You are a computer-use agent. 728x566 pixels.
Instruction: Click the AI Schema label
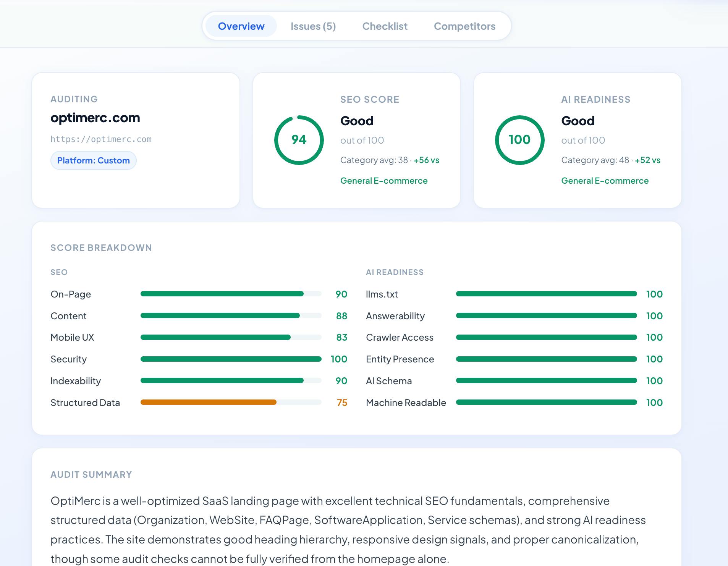389,381
